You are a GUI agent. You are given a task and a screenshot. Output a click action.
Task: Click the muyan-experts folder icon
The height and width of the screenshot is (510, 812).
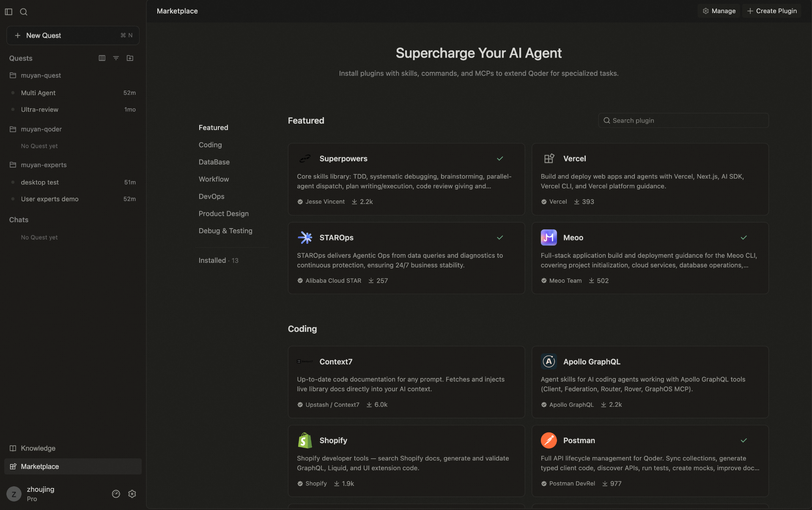click(x=13, y=165)
